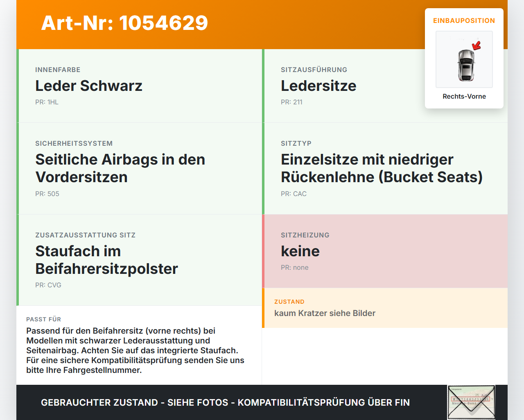Click the 'SITZAUSFÜHRUNG' label
This screenshot has width=524, height=420.
click(314, 70)
